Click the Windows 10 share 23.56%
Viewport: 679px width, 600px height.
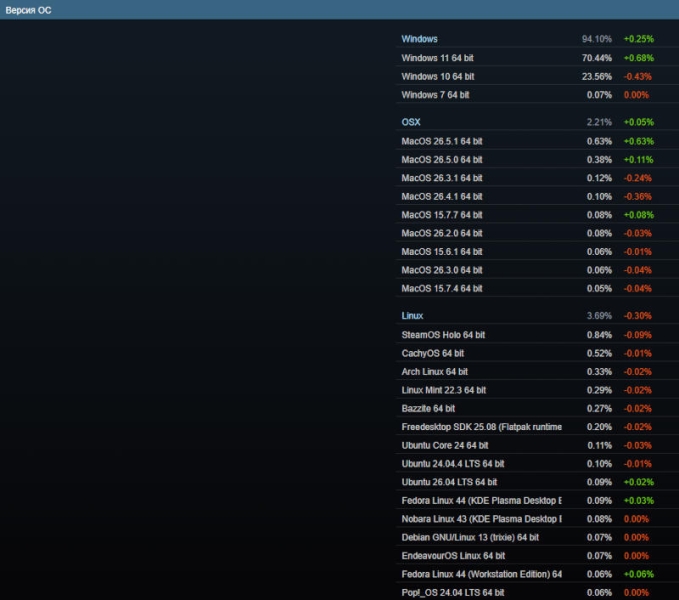pos(597,77)
